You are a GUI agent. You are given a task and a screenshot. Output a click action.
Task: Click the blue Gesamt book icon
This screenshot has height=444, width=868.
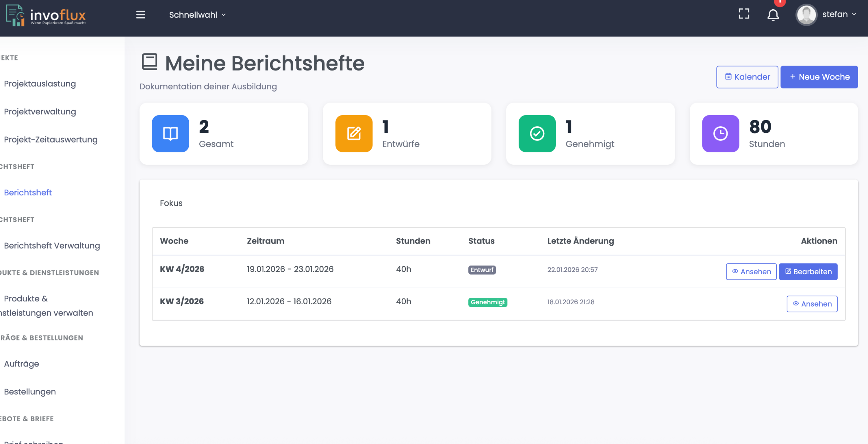coord(170,134)
